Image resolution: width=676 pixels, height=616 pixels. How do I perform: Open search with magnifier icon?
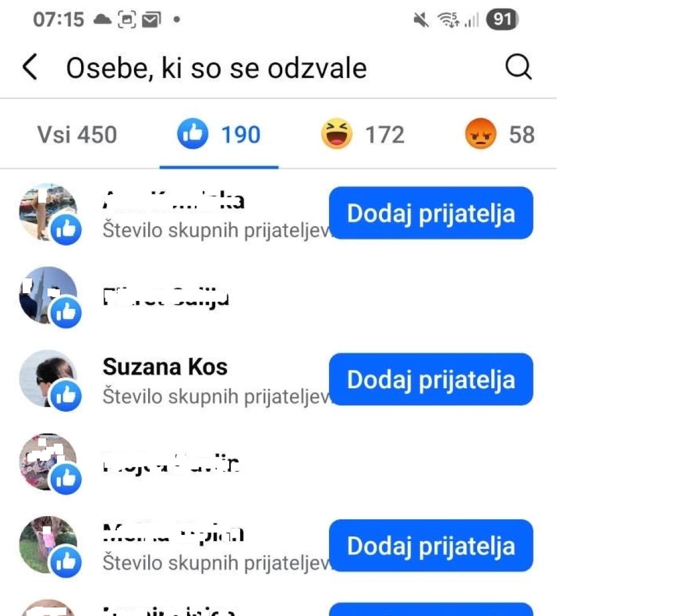pyautogui.click(x=518, y=68)
